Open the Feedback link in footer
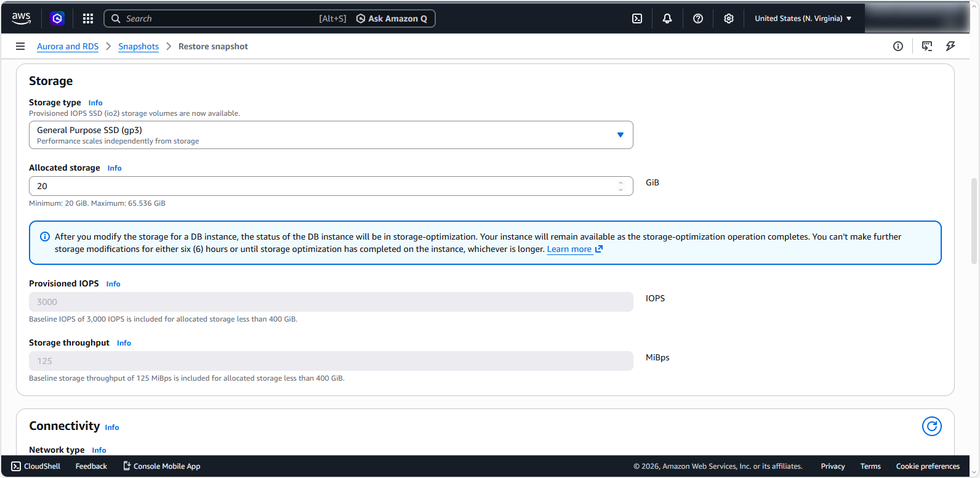Viewport: 980px width, 478px height. [91, 466]
